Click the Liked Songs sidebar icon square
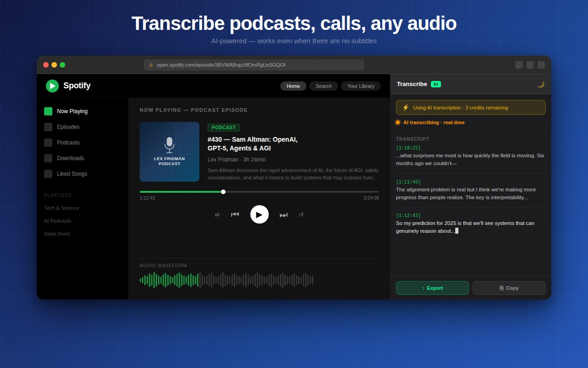This screenshot has height=368, width=588. [48, 174]
